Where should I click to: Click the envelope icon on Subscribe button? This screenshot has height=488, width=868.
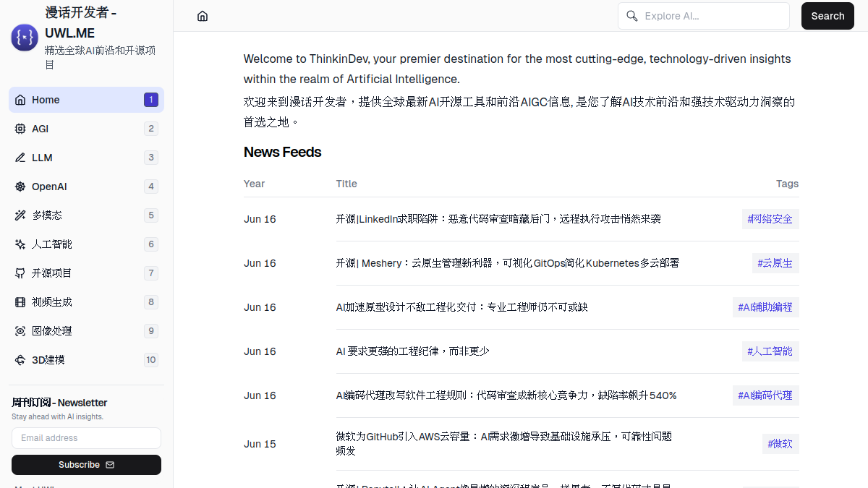[x=110, y=465]
